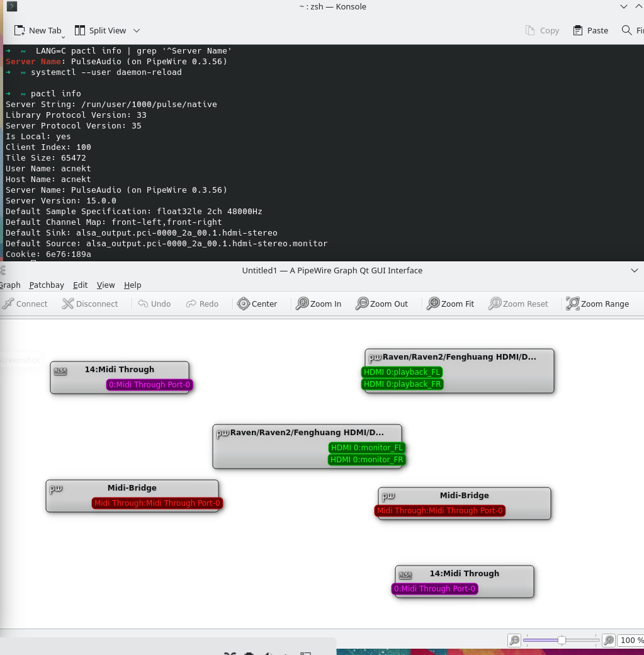Click the Disconnect toolbar icon
644x655 pixels.
pyautogui.click(x=67, y=304)
